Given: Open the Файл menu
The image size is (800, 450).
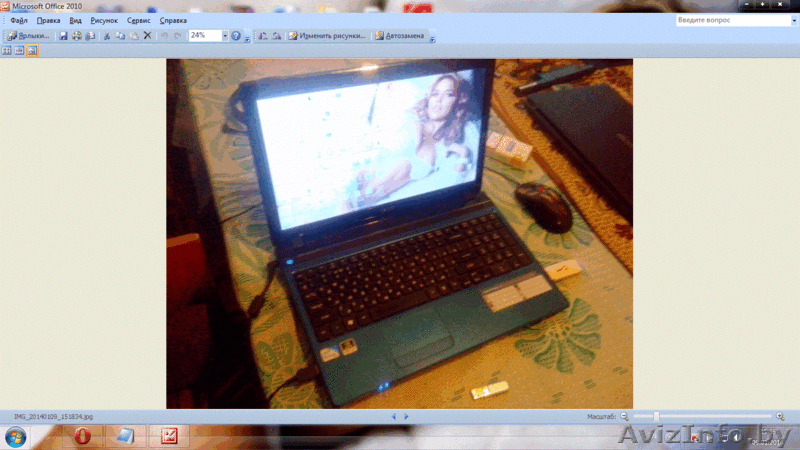Looking at the screenshot, I should (19, 20).
